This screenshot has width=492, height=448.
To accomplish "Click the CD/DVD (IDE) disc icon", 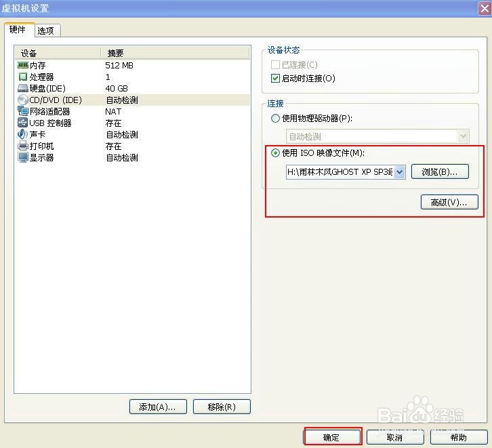I will (x=23, y=100).
